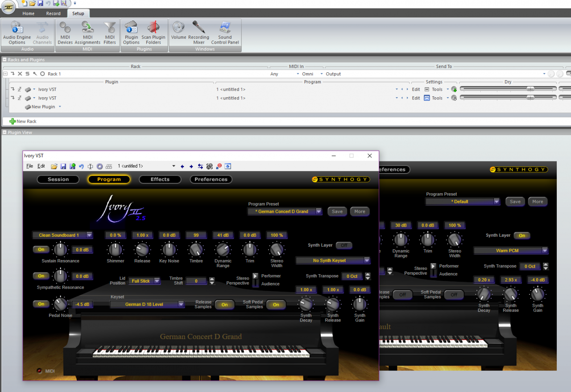
Task: Click the Timbre knob in front Ivory window
Action: 196,249
